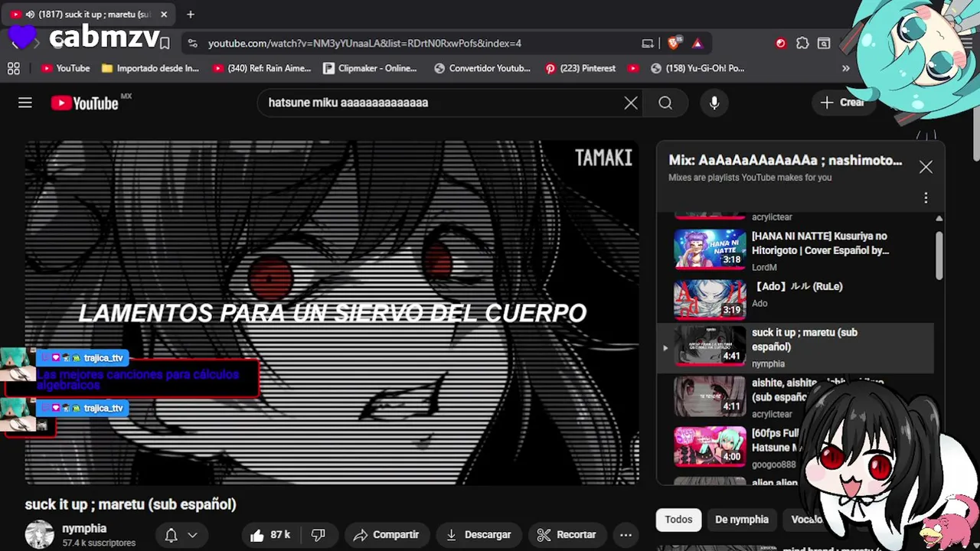
Task: Select suck it up playlist thumbnail
Action: [710, 346]
